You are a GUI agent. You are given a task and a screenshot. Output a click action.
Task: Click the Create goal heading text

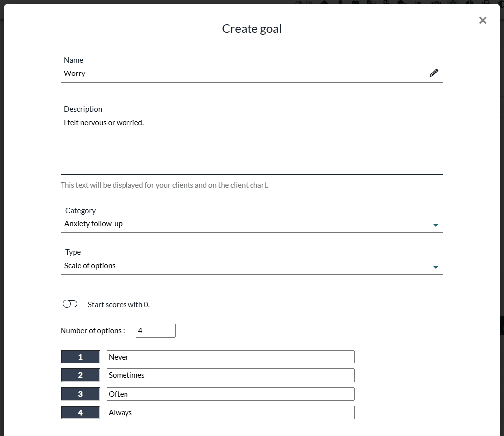tap(252, 29)
